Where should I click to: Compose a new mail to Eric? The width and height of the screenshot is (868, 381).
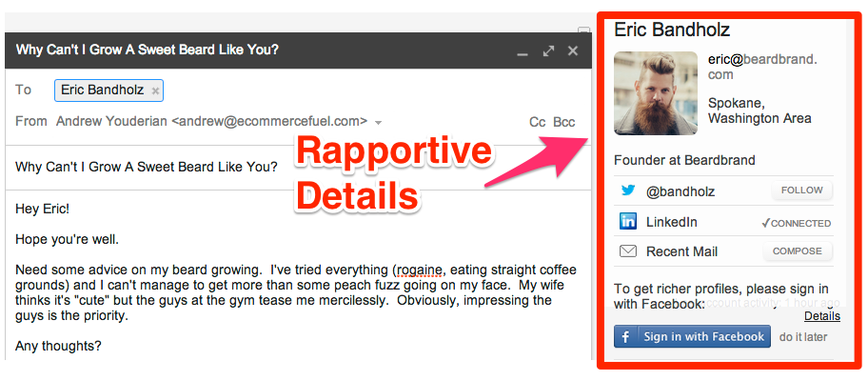(x=797, y=251)
